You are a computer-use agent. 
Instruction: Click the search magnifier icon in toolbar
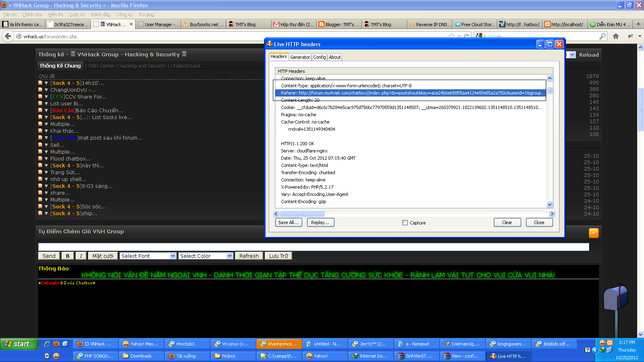point(603,36)
